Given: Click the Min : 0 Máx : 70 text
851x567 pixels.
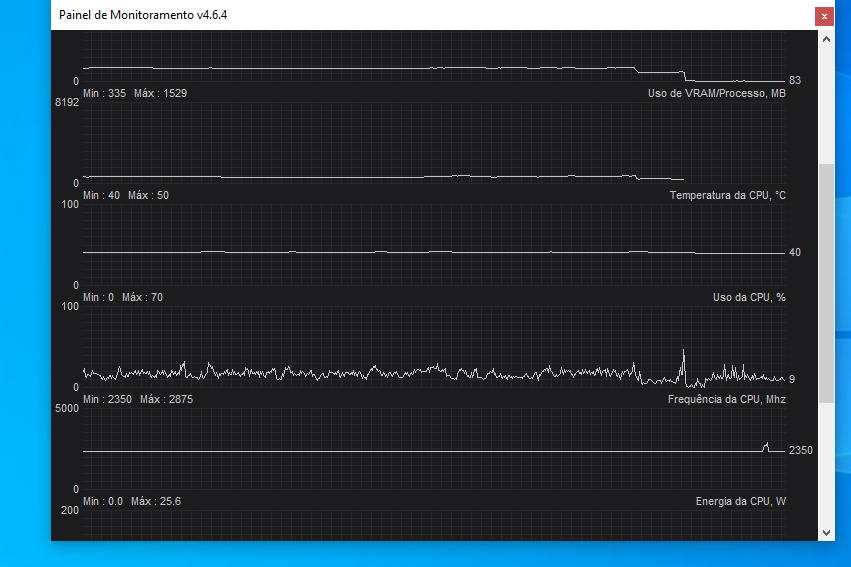Looking at the screenshot, I should click(x=123, y=297).
